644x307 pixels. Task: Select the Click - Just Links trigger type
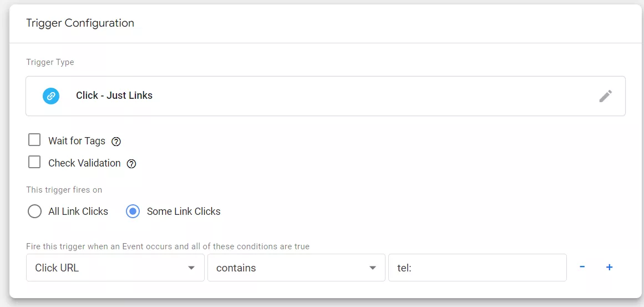[326, 95]
